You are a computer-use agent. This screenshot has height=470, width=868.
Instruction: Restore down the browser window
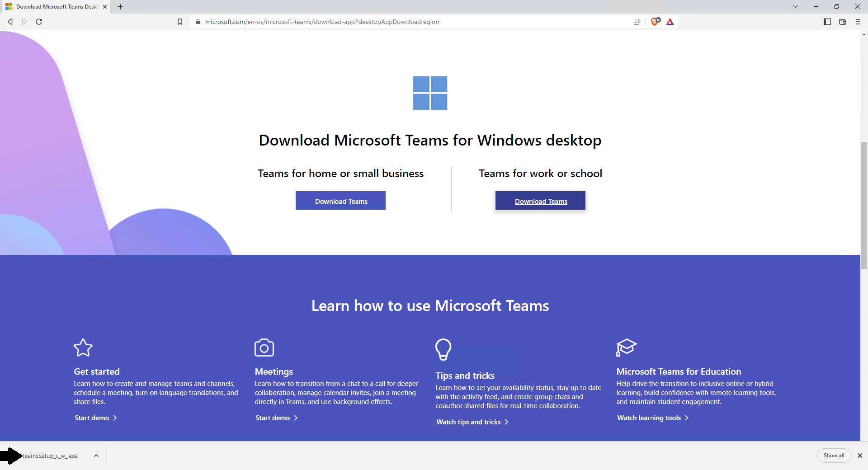coord(837,6)
